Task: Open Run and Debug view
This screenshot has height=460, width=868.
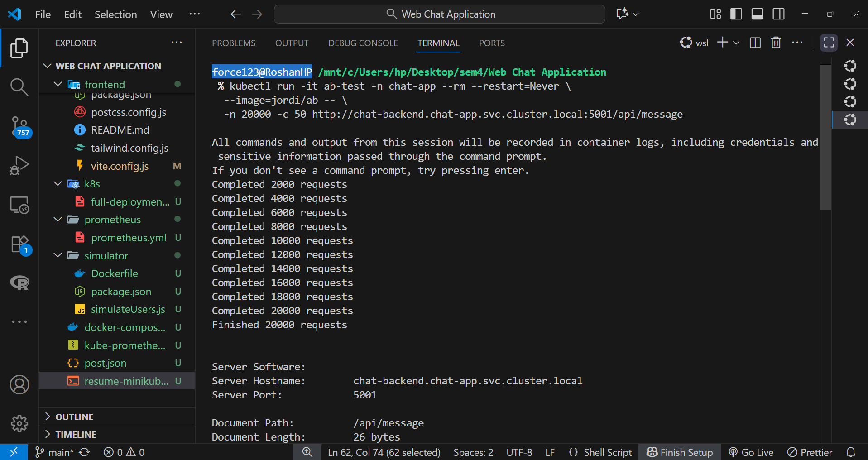Action: pos(19,166)
